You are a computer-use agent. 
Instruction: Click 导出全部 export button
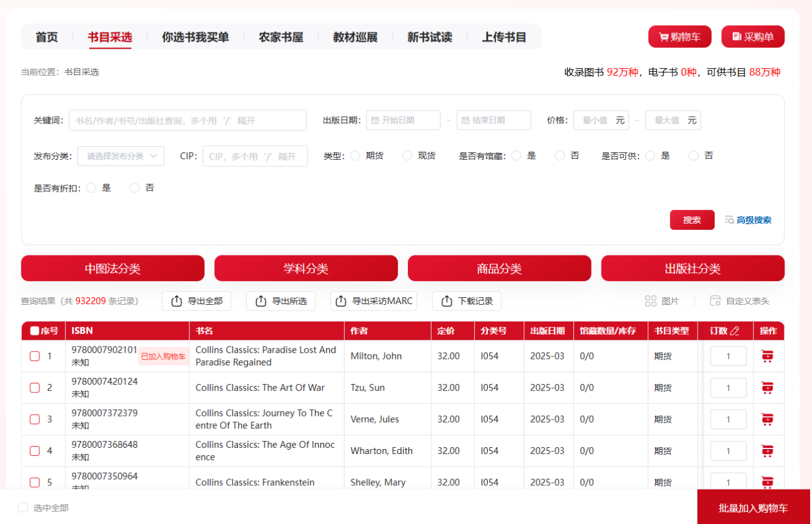[x=196, y=301]
